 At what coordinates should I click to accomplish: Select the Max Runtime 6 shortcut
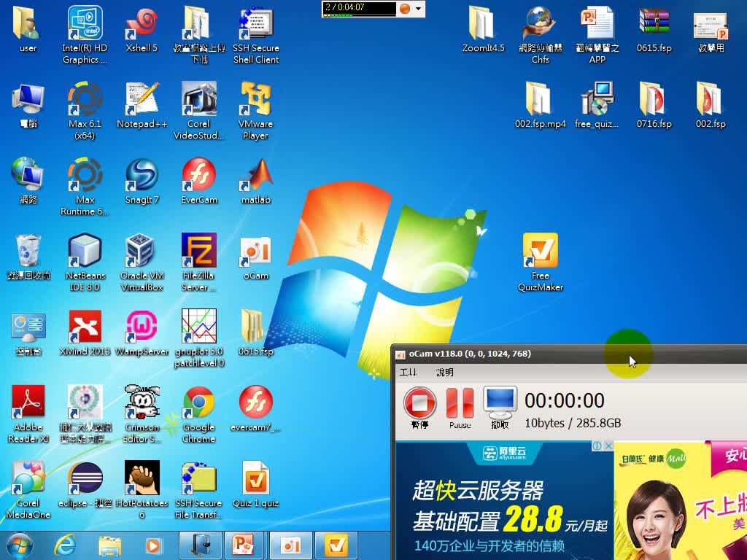pos(85,187)
